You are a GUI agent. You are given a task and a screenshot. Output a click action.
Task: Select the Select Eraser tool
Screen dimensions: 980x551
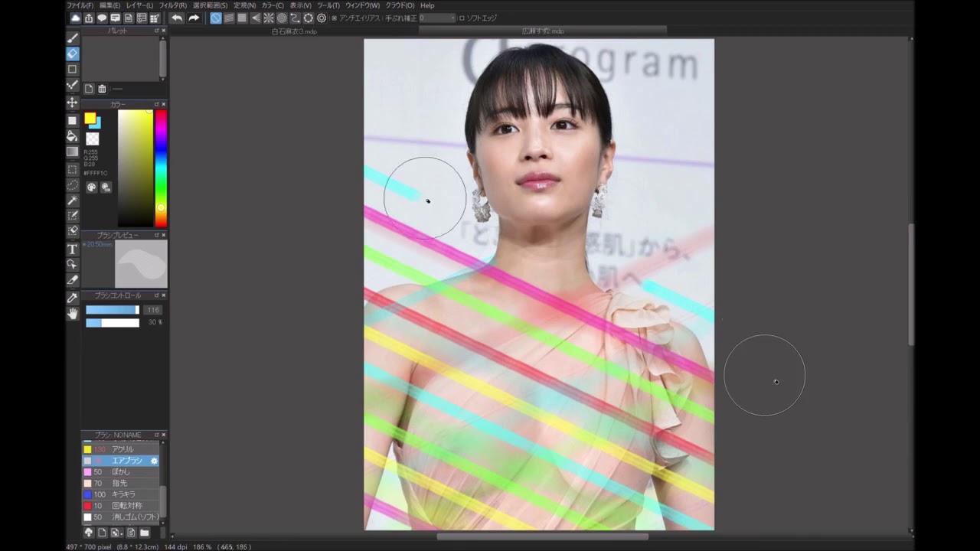pyautogui.click(x=73, y=231)
